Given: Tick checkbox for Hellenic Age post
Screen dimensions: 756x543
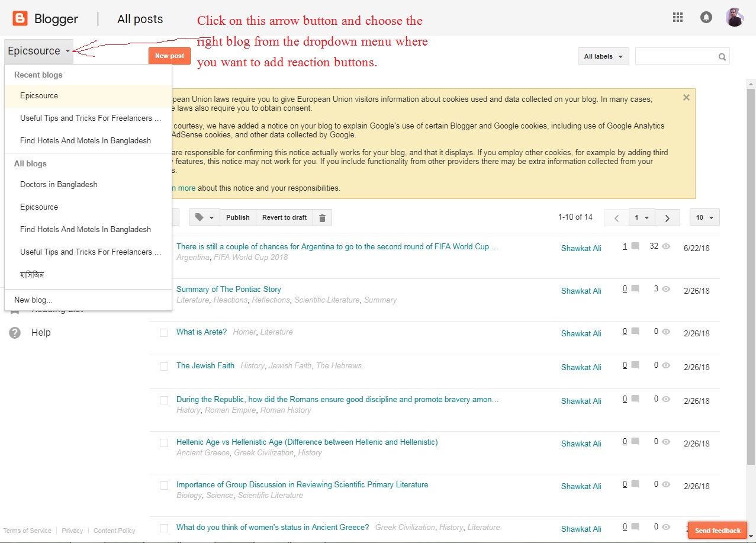Looking at the screenshot, I should click(x=164, y=443).
